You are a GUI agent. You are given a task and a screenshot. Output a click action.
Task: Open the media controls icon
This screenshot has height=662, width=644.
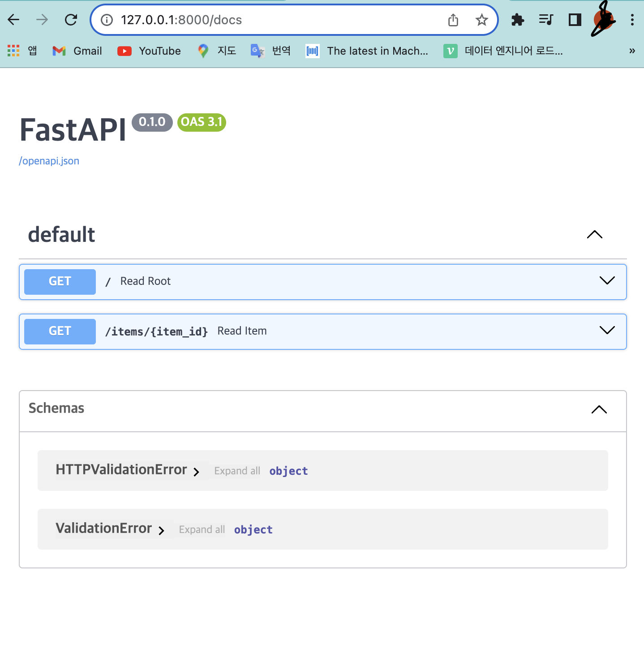(546, 20)
